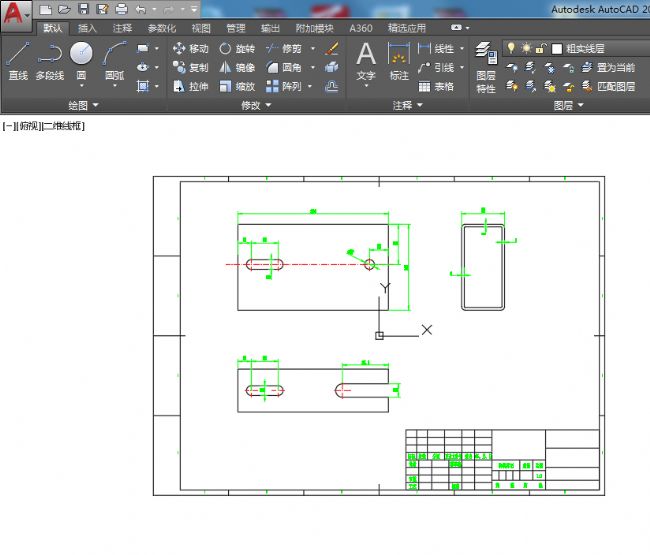
Task: Switch to the 插入 ribbon tab
Action: click(x=87, y=28)
